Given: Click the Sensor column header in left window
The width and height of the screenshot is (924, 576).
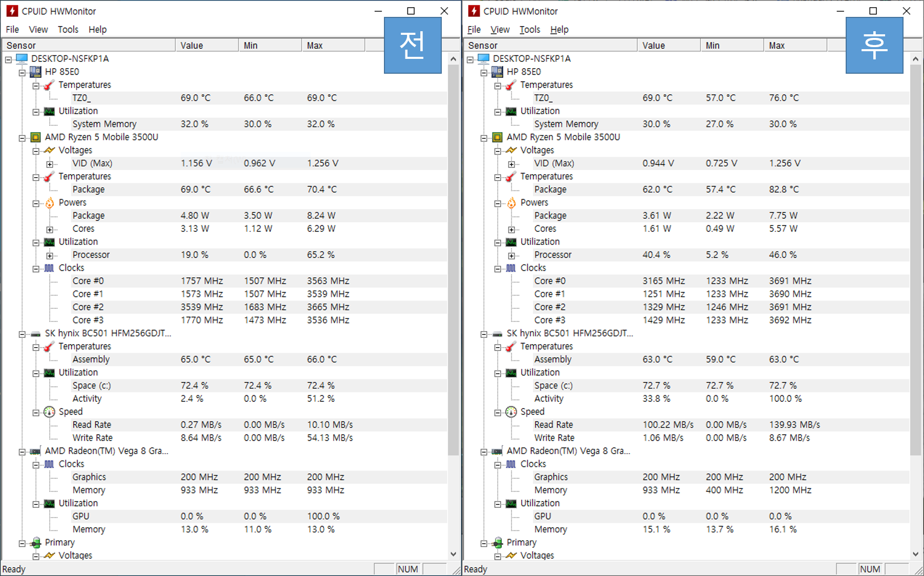Looking at the screenshot, I should pos(89,45).
